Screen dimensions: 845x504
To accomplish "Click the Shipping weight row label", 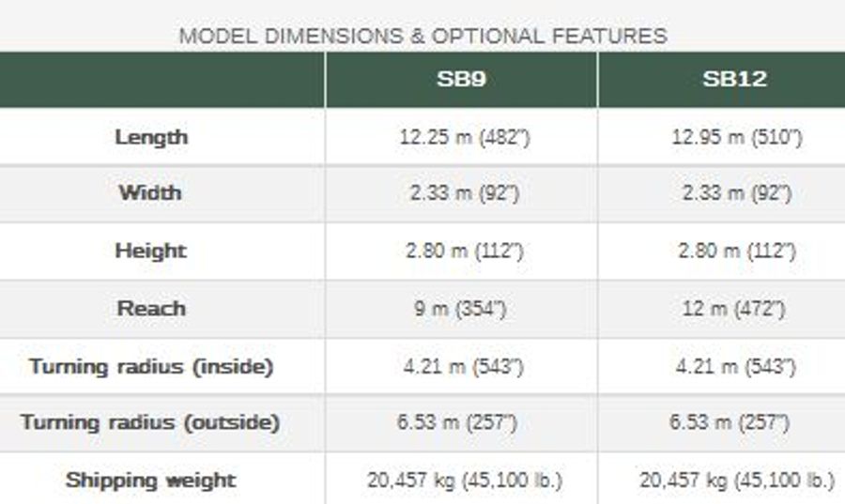I will click(150, 481).
